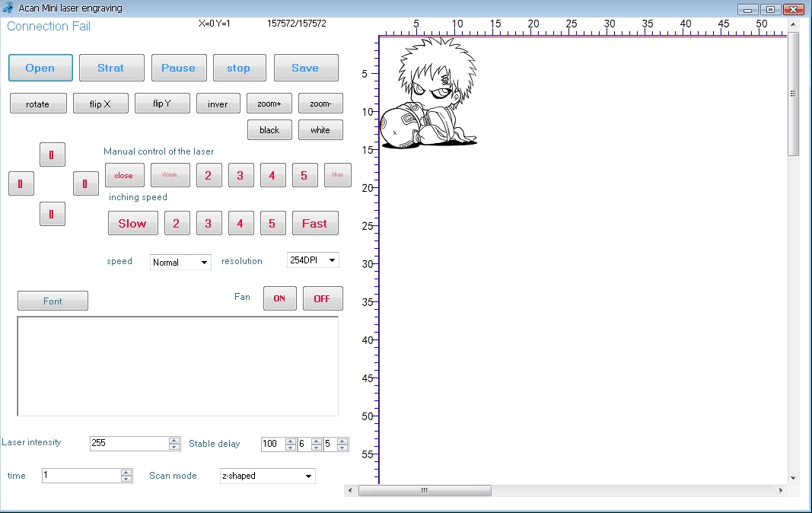Set manual laser to Max
812x513 pixels.
[338, 175]
